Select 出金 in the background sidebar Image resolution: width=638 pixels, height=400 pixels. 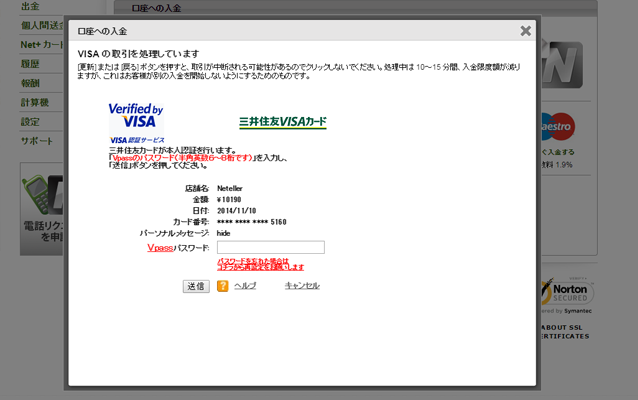click(31, 6)
